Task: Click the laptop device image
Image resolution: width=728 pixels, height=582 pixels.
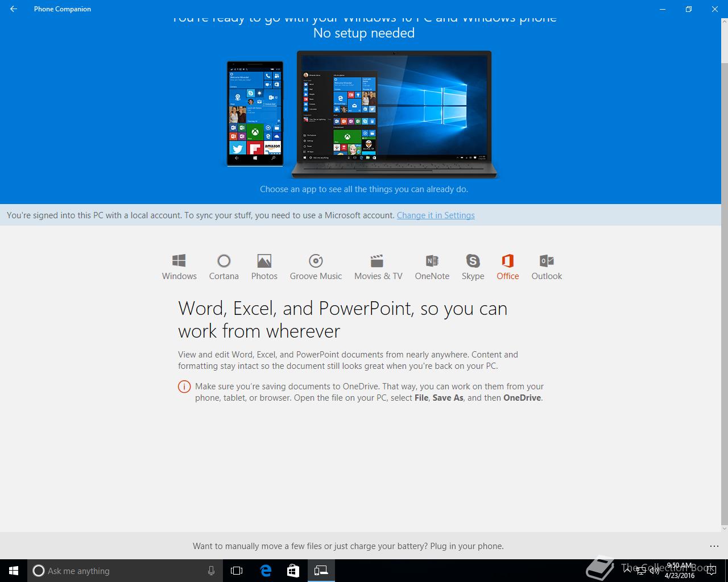Action: click(394, 115)
